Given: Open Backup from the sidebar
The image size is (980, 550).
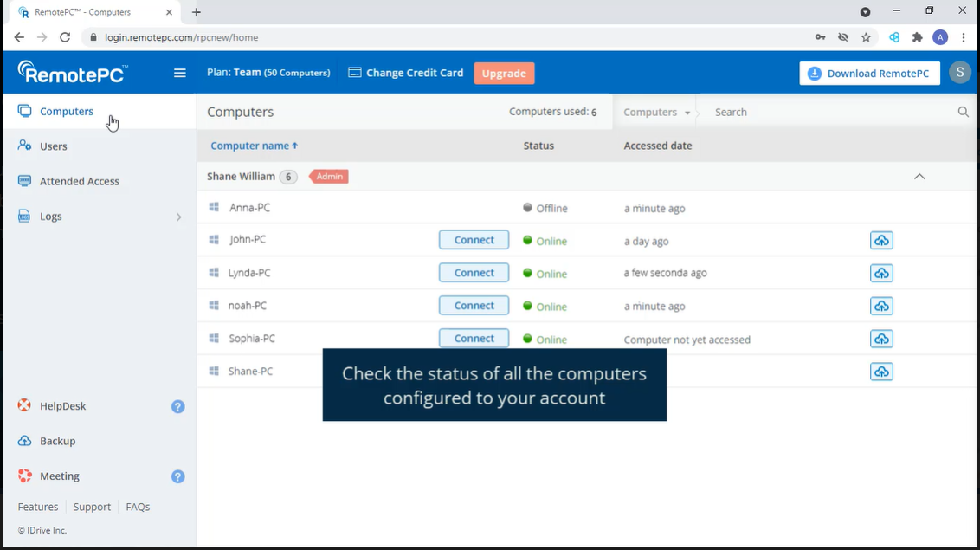Looking at the screenshot, I should [57, 441].
